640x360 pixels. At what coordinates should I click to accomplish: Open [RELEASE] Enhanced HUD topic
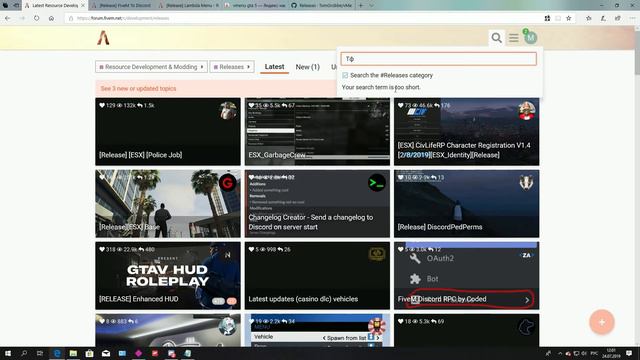[138, 299]
